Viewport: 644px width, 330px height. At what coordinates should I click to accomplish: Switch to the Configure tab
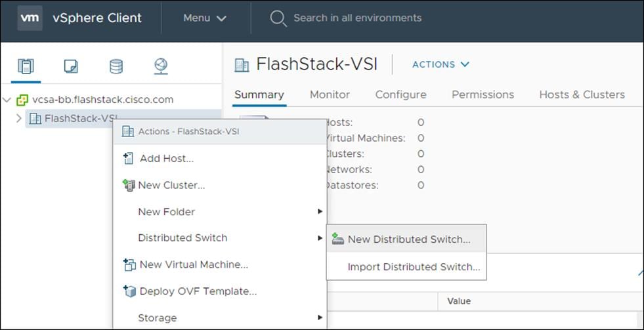(401, 95)
